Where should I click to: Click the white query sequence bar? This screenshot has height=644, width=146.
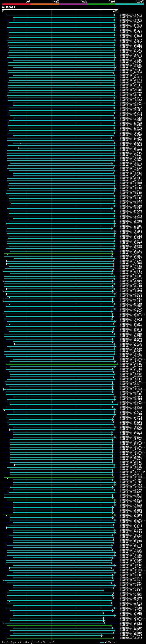coord(60,10)
